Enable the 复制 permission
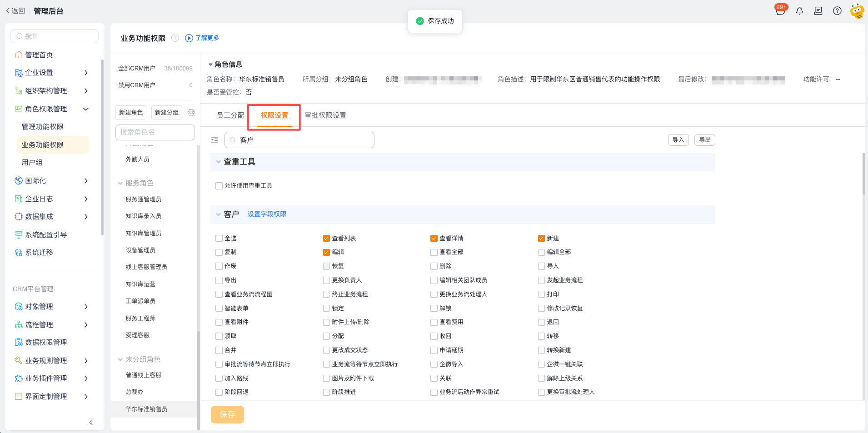This screenshot has width=868, height=433. pyautogui.click(x=219, y=252)
